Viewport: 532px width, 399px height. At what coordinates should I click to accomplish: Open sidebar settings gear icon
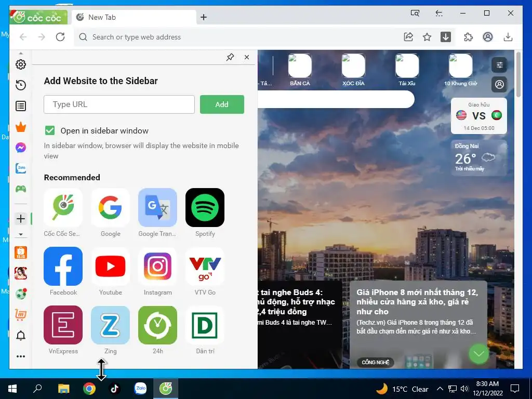(x=21, y=64)
